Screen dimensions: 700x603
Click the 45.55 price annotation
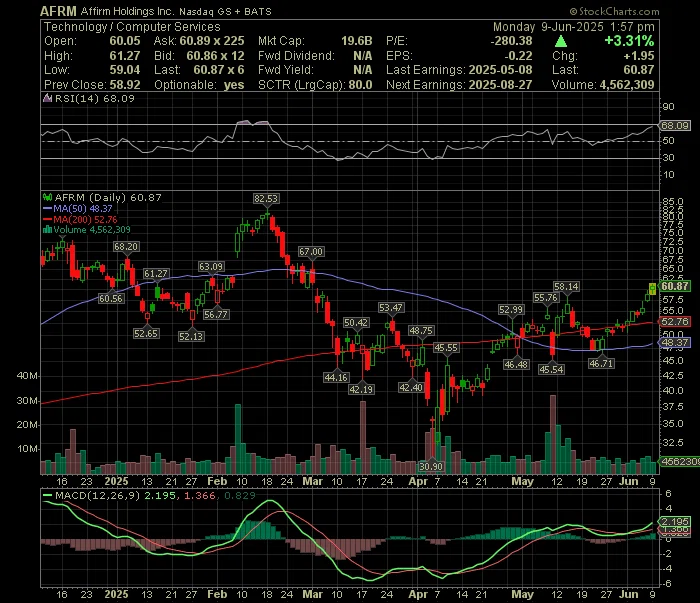tap(446, 348)
